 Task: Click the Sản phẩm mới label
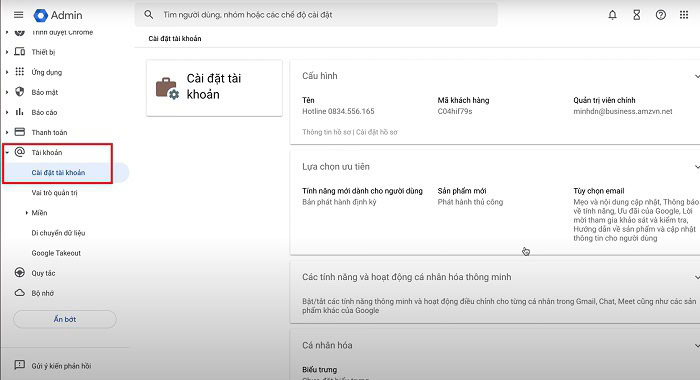coord(462,191)
